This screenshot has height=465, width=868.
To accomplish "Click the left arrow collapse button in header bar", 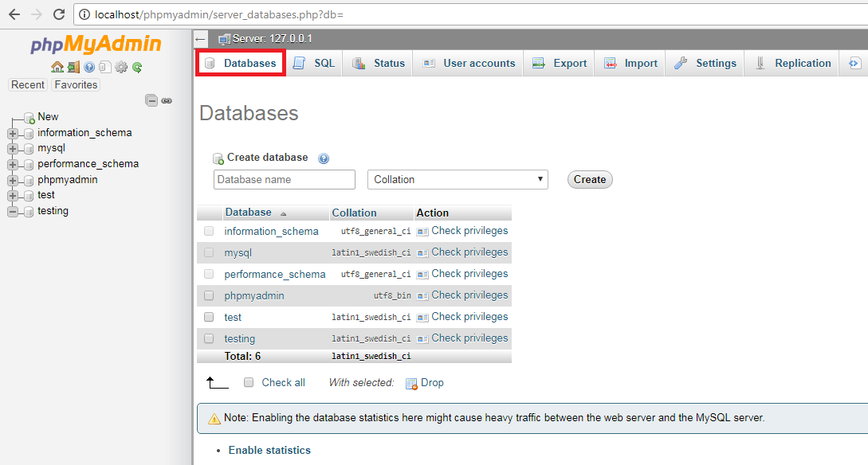I will 200,39.
